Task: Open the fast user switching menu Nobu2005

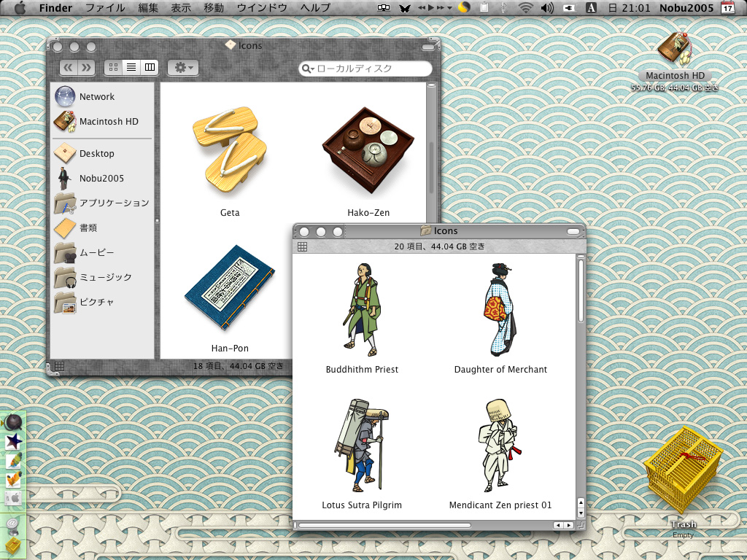Action: tap(686, 7)
